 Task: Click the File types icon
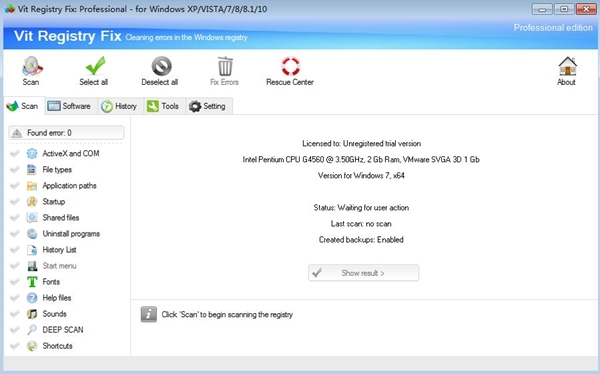(32, 170)
